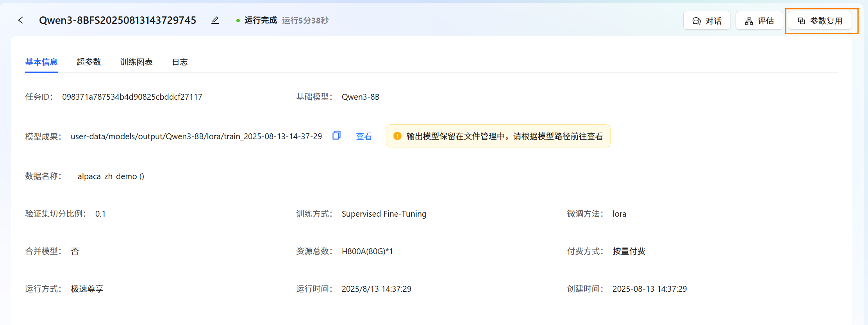Screen dimensions: 868x325
Task: Click the base model value Qwen3-8B
Action: [x=360, y=97]
